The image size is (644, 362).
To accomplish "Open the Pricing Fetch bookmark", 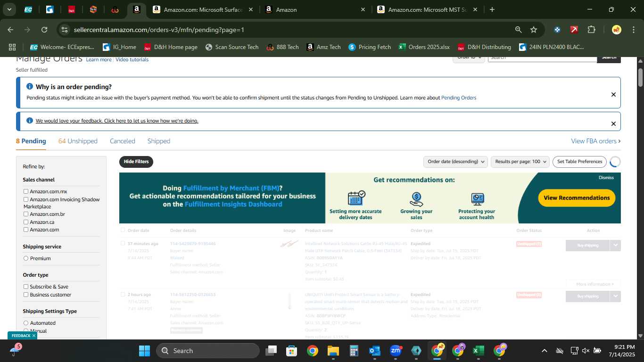I will tap(370, 47).
